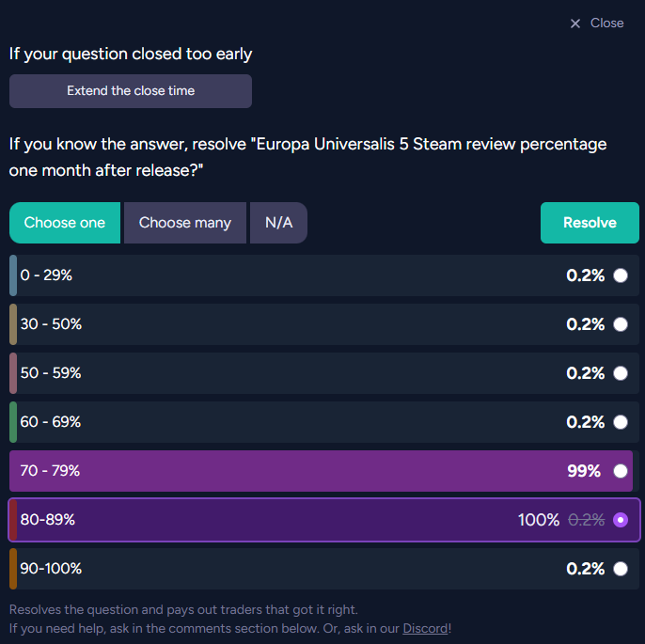The image size is (645, 644).
Task: Click Extend the close time button
Action: click(131, 91)
